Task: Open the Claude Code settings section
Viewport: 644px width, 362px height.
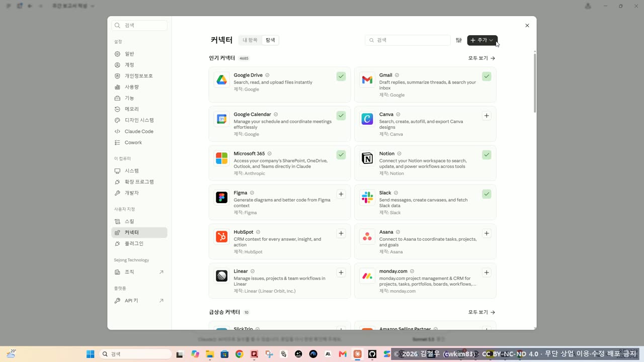Action: point(139,131)
